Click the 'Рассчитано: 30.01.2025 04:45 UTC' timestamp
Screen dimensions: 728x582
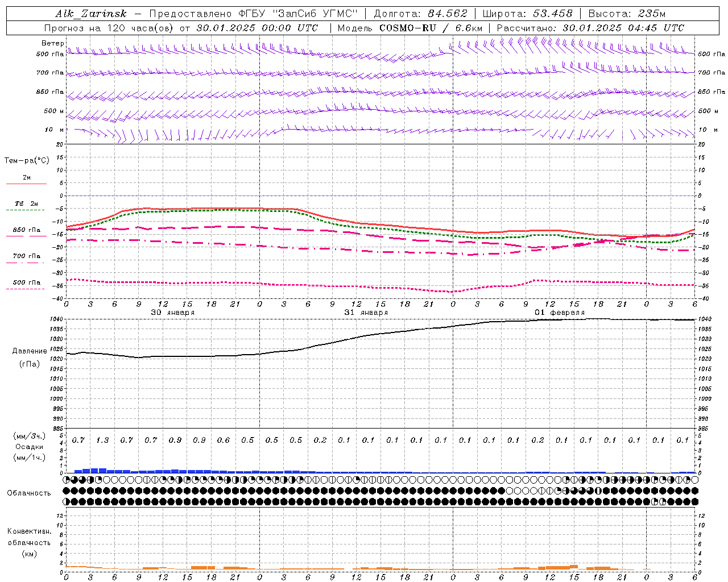click(x=590, y=28)
